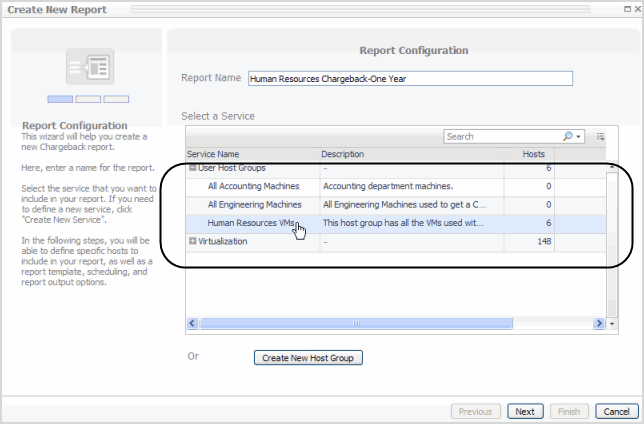644x424 pixels.
Task: Click the horizontal scrollbar thumb
Action: (356, 323)
